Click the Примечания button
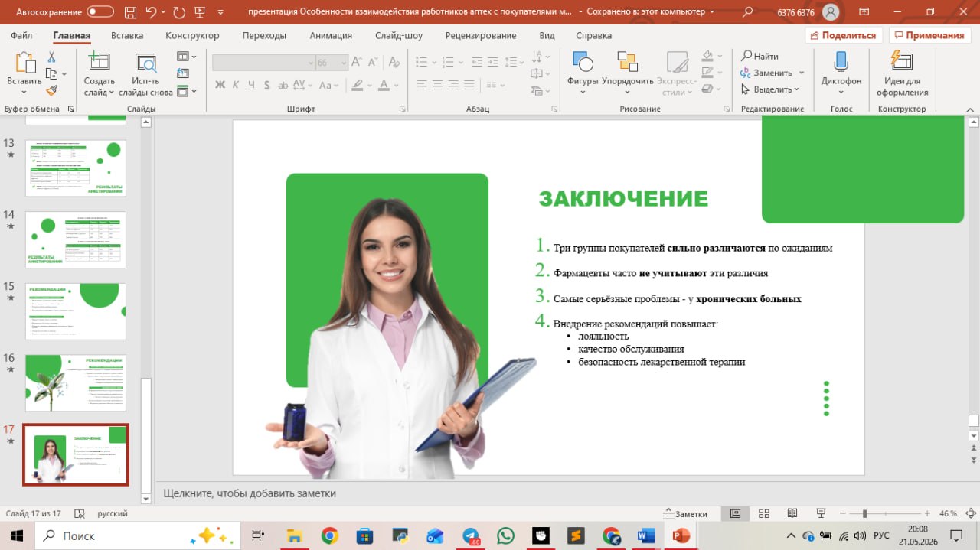 929,35
